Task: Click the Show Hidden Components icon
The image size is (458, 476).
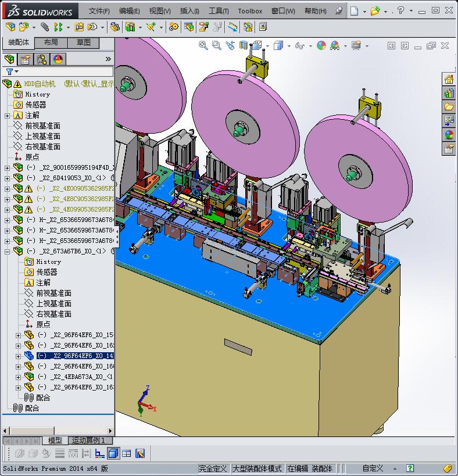Action: (114, 27)
